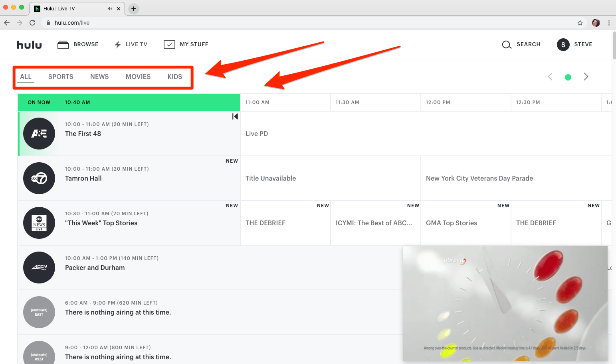The image size is (616, 364).
Task: Click the restart-from-beginning icon on The First 48
Action: (235, 116)
